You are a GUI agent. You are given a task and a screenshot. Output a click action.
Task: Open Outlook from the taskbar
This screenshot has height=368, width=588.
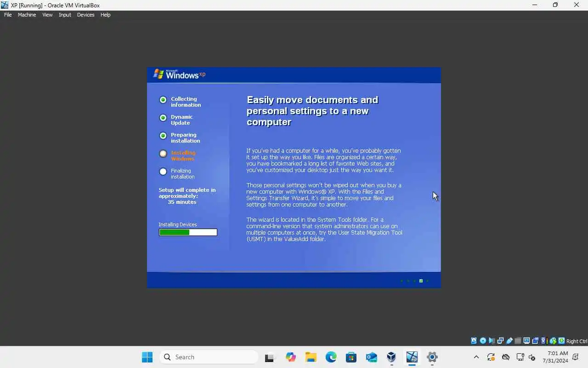pos(371,357)
